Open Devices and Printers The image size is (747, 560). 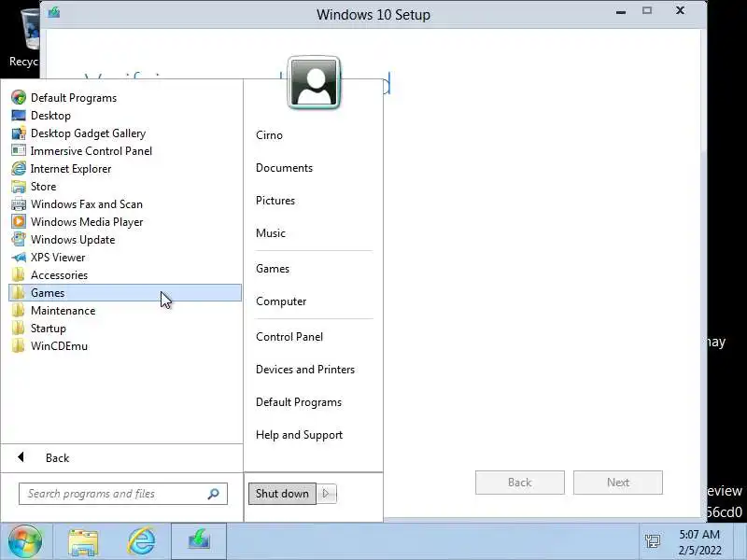click(305, 370)
